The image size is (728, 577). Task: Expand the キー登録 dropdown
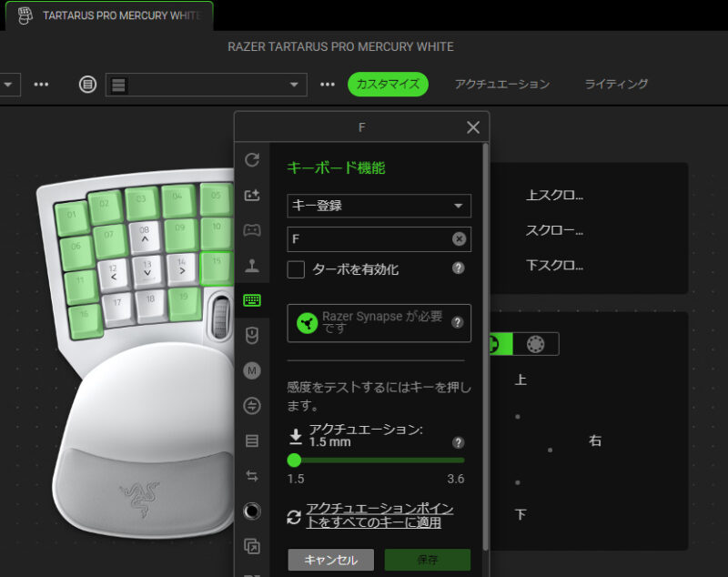[x=379, y=206]
